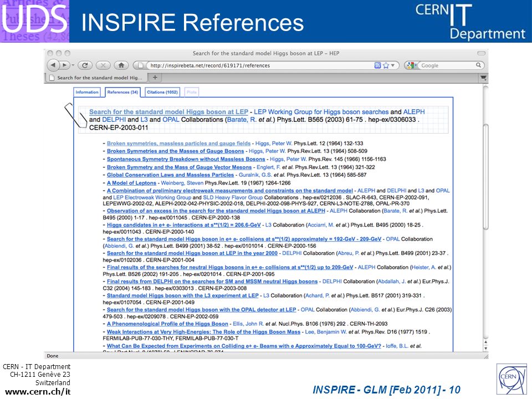Screen dimensions: 532x399
Task: Open the Citations (1052) tab
Action: click(162, 92)
